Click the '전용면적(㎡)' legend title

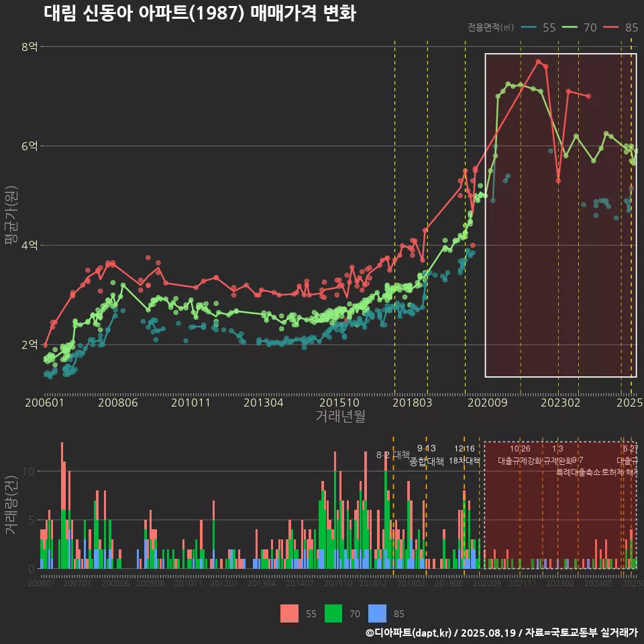coord(491,28)
